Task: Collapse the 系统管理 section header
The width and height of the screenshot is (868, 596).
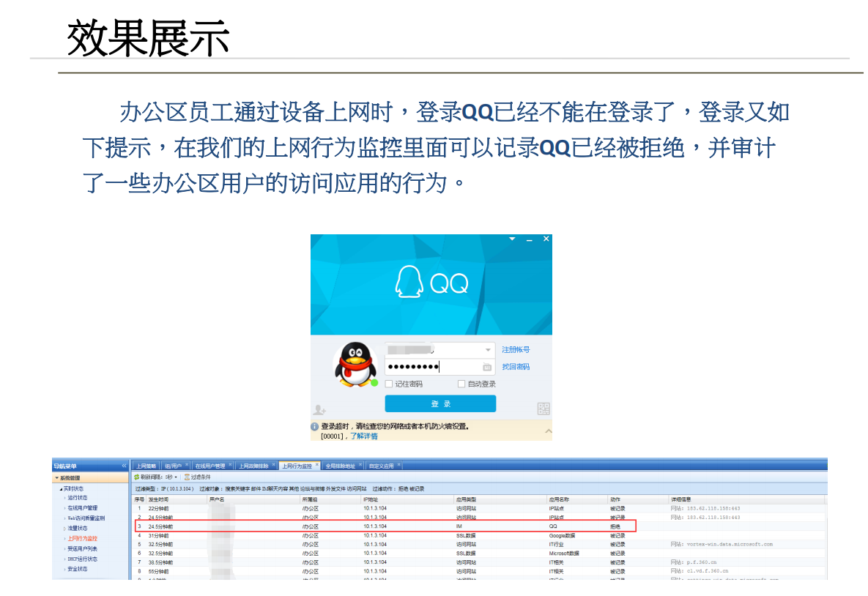Action: pos(91,477)
